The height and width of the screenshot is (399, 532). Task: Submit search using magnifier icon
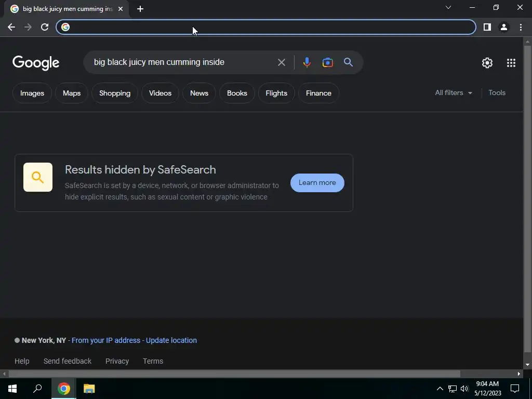click(348, 62)
